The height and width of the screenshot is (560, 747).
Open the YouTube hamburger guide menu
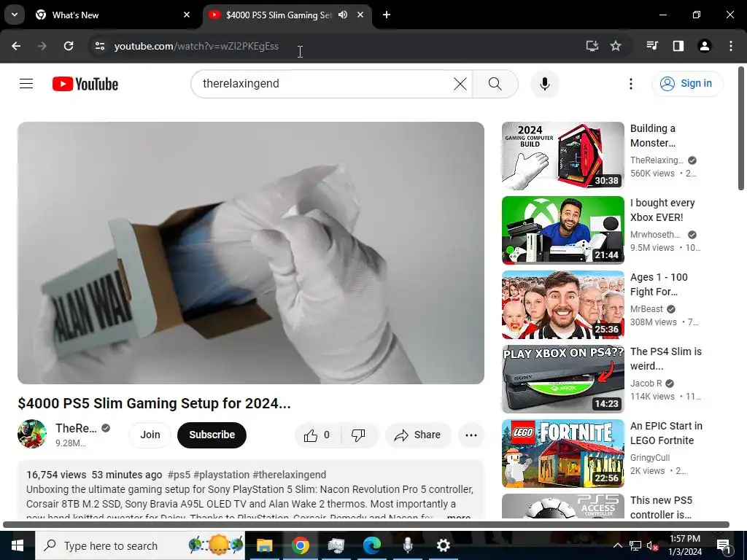pyautogui.click(x=26, y=84)
